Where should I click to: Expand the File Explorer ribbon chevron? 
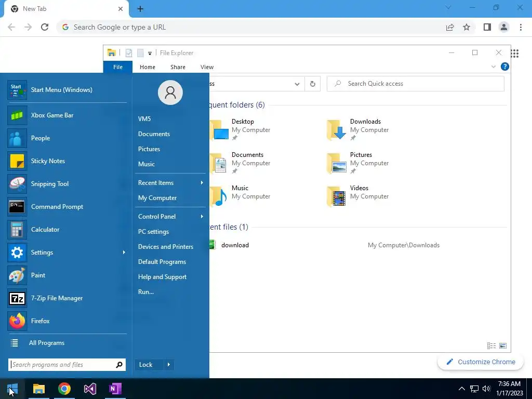[x=494, y=67]
